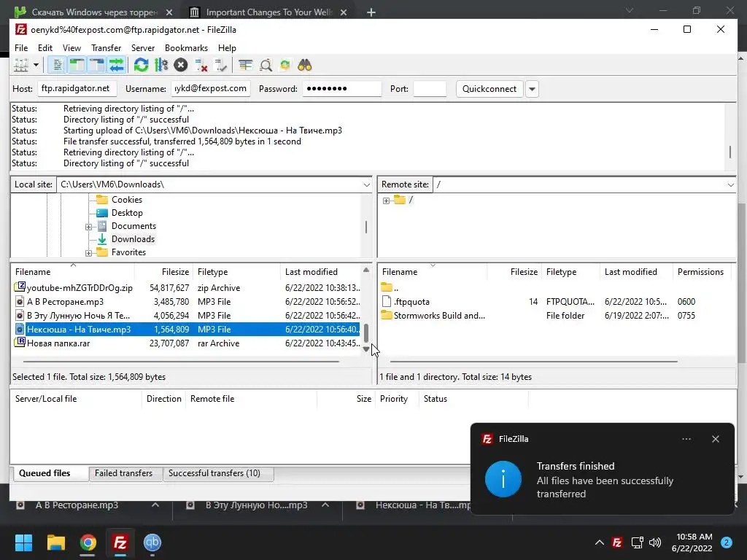This screenshot has width=747, height=560.
Task: Toggle transfer queue display
Action: [x=116, y=65]
